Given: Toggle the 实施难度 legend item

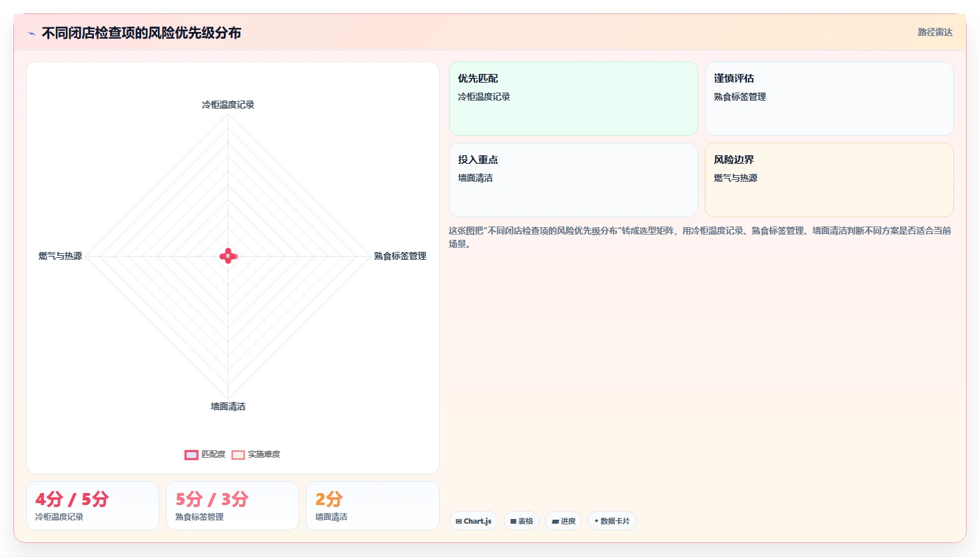Looking at the screenshot, I should pos(256,454).
